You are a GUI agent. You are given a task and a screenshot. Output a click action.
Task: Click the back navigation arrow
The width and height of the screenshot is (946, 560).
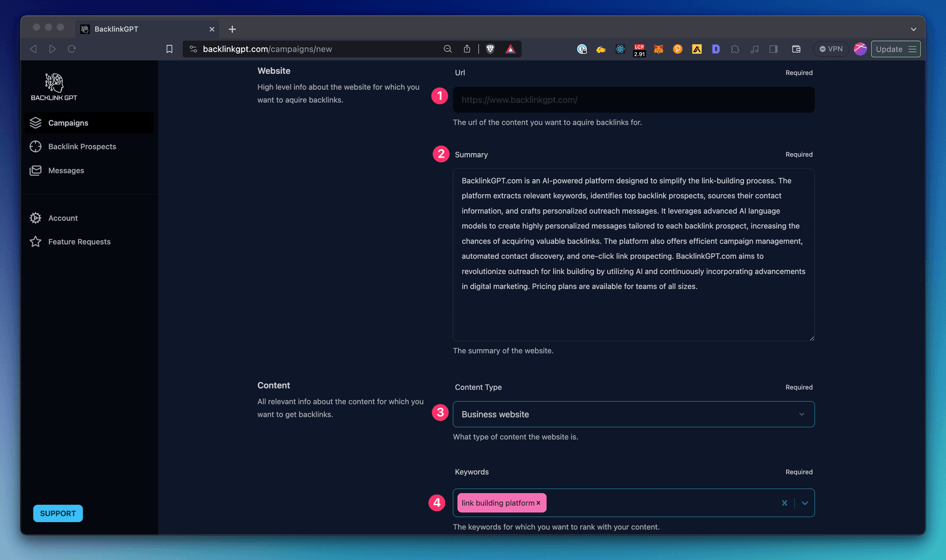click(34, 49)
